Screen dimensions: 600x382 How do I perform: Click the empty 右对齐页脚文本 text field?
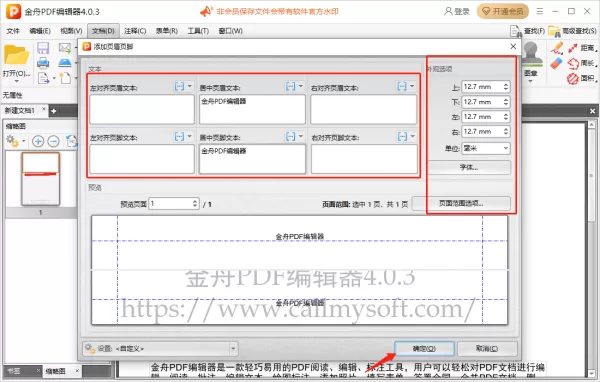click(x=364, y=159)
